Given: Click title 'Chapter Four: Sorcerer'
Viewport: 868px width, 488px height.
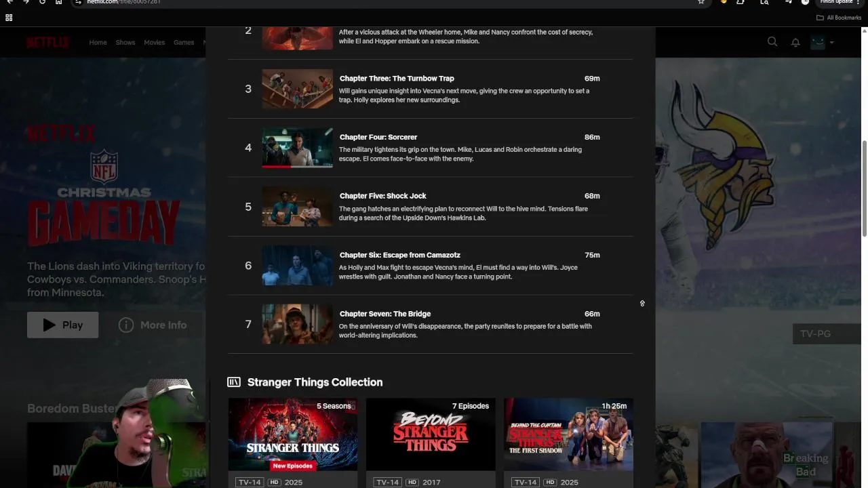Looking at the screenshot, I should point(378,137).
